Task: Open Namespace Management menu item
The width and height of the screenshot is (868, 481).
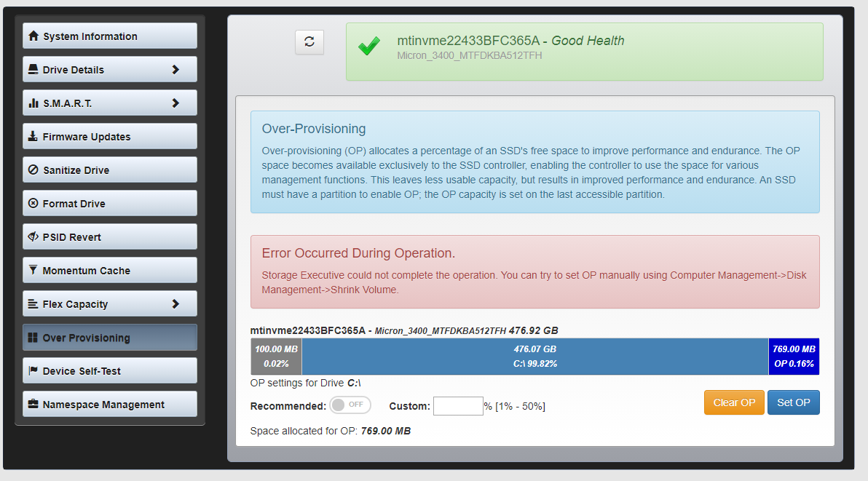Action: point(110,404)
